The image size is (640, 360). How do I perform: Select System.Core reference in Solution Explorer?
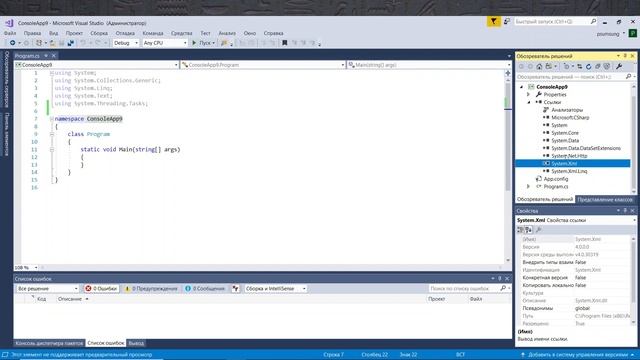coord(565,133)
